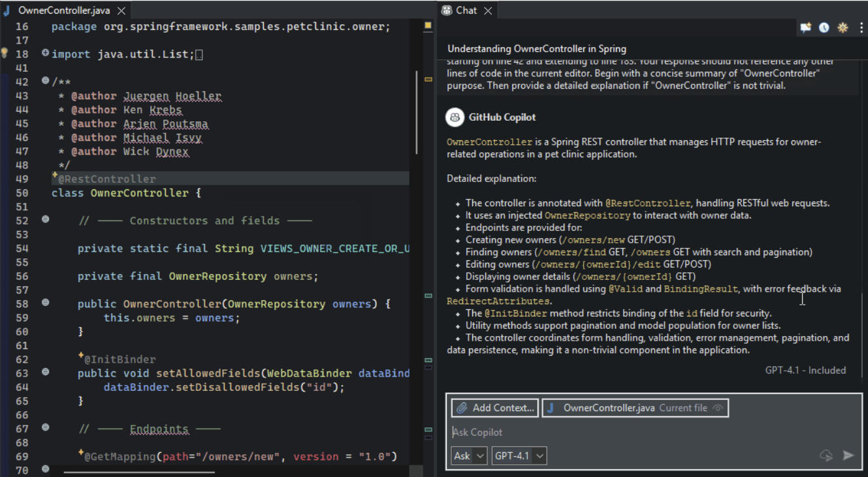
Task: Close the OwnerController.java editor tab
Action: click(x=121, y=11)
